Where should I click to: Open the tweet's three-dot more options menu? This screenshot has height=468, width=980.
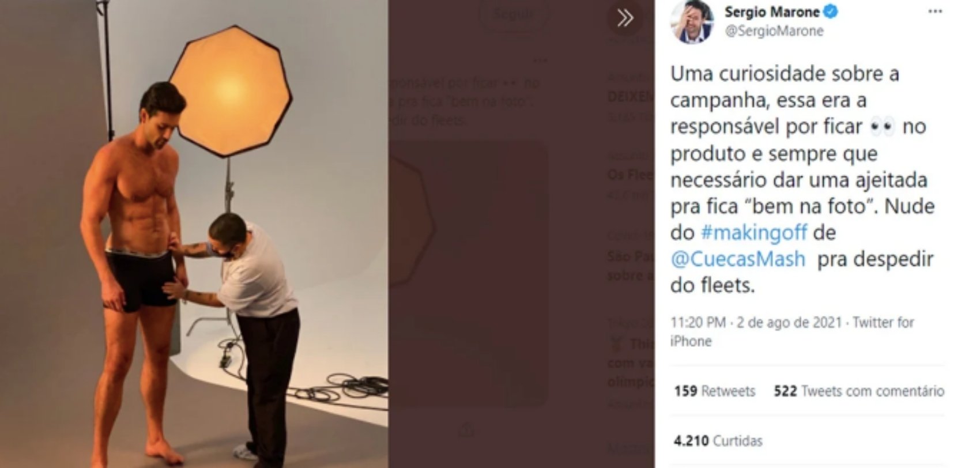(x=934, y=12)
